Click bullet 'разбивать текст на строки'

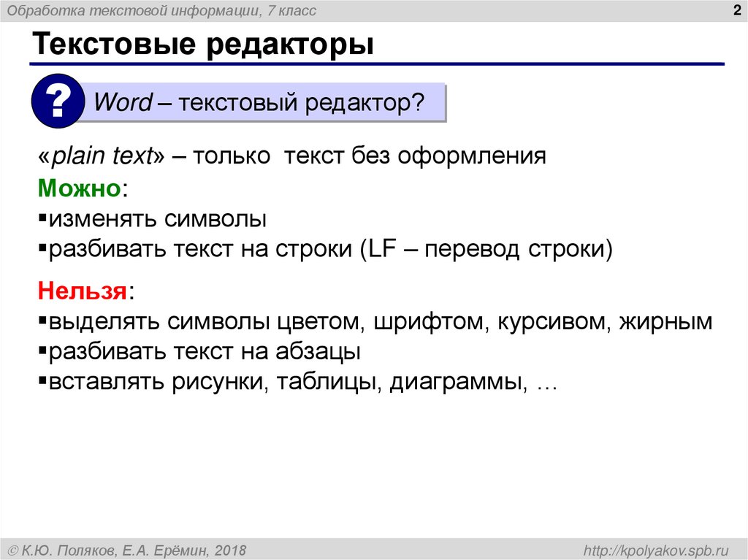tap(325, 249)
